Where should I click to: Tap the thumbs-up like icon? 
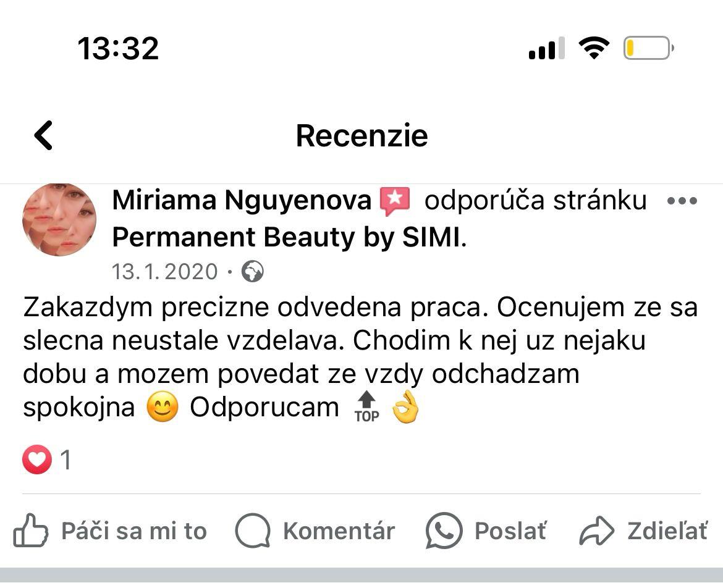[31, 531]
